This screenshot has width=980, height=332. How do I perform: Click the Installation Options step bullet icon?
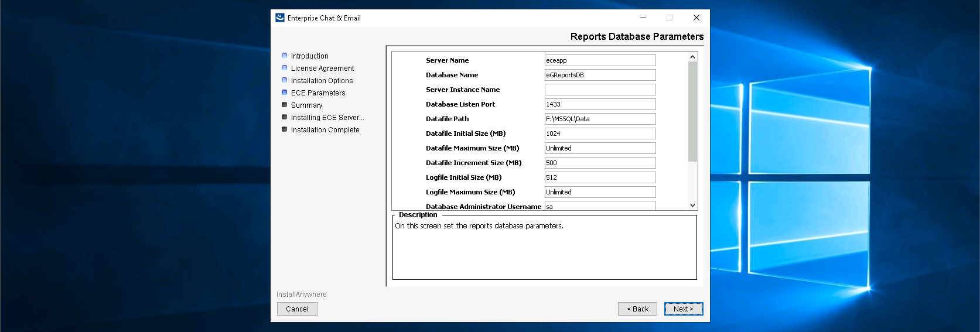point(285,80)
